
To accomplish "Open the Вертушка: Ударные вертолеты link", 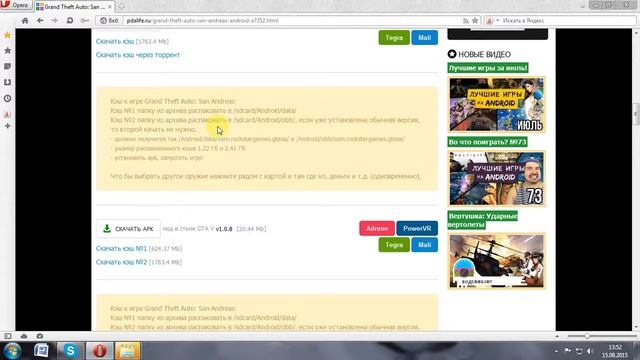I will coord(483,220).
